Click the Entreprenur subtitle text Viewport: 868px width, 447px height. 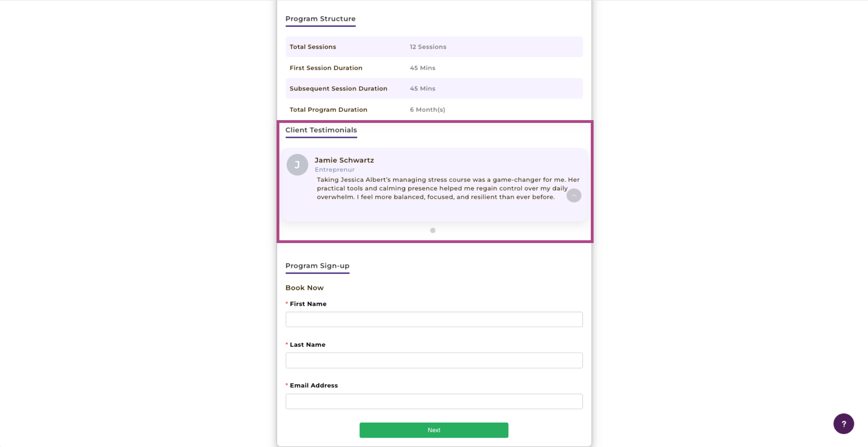pos(335,169)
